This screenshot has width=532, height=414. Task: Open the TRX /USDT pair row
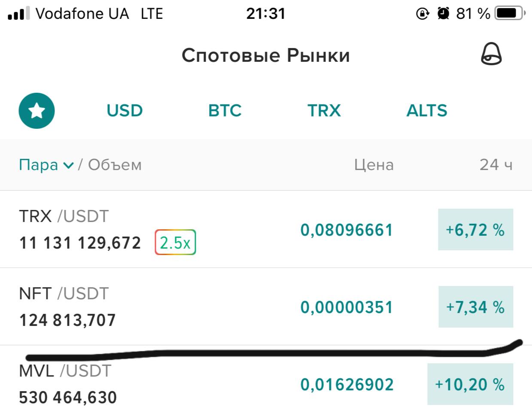point(266,229)
